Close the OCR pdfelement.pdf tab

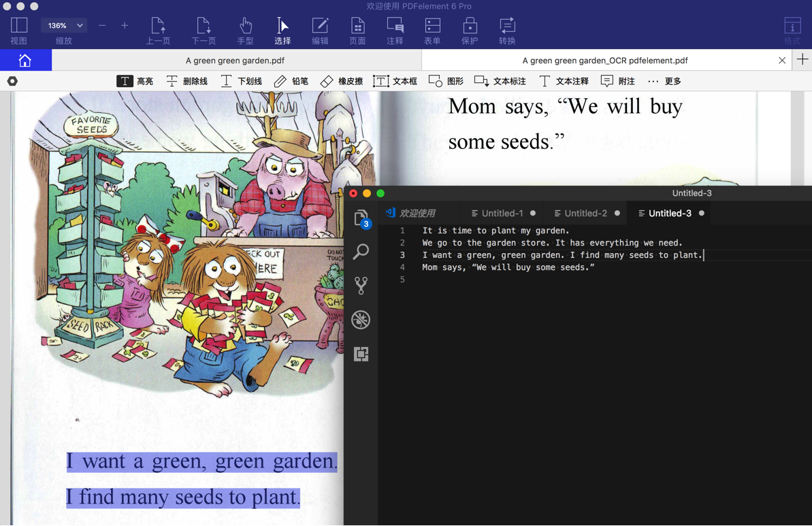782,61
